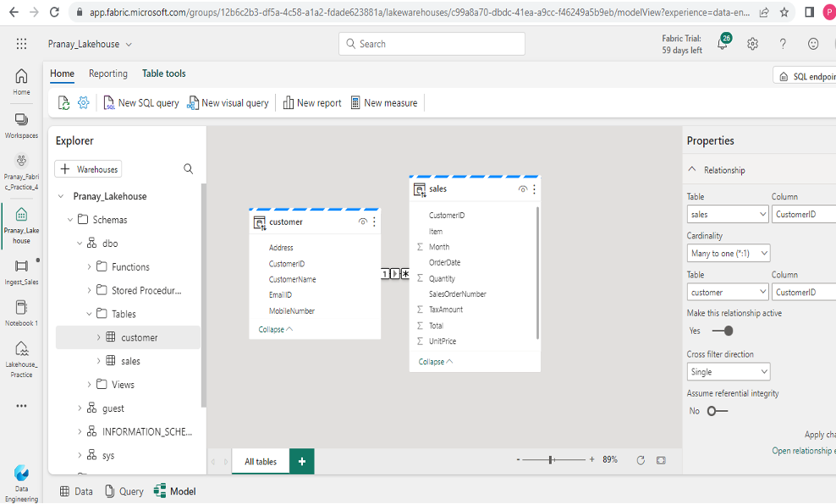Screen dimensions: 836x504
Task: Go to Home in left sidebar
Action: click(x=21, y=82)
